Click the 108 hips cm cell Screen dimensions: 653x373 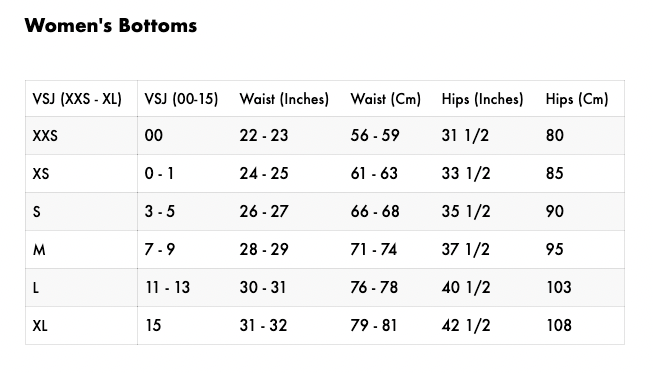click(559, 326)
